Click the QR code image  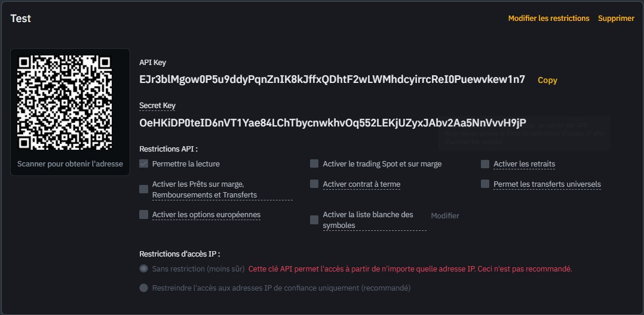pos(65,102)
